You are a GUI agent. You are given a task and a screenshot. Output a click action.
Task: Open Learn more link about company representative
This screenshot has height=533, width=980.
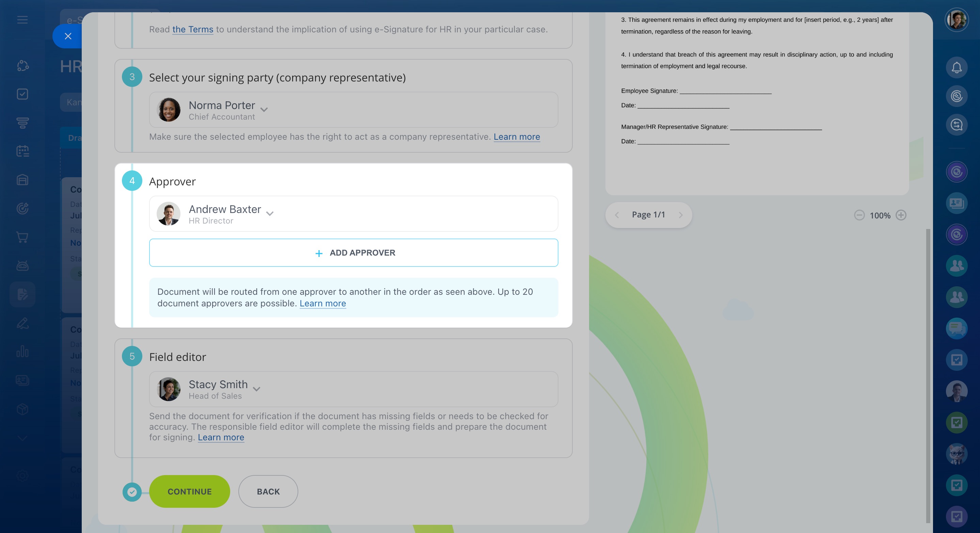(517, 137)
